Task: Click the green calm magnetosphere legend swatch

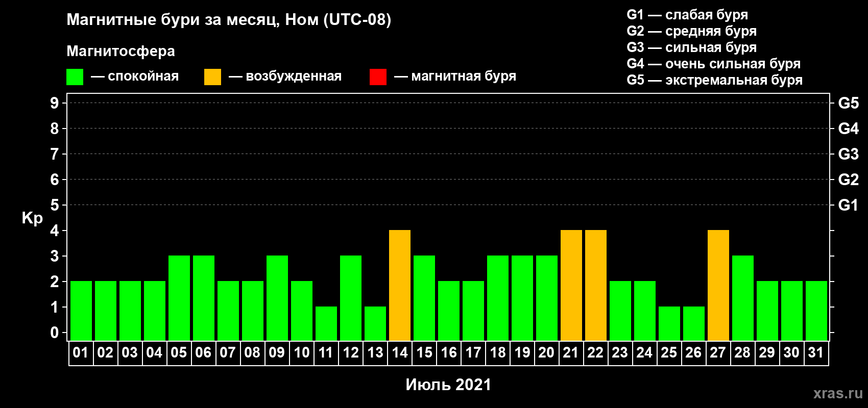Action: click(x=75, y=77)
